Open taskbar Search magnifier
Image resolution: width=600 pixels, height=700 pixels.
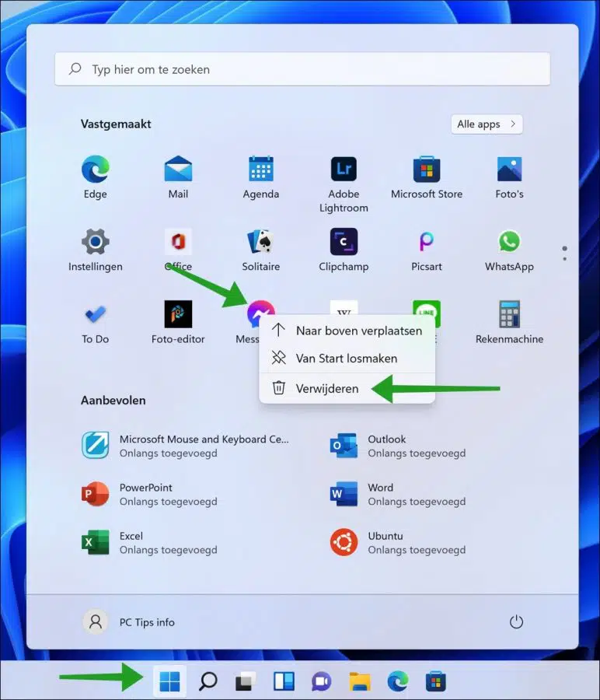(x=208, y=681)
